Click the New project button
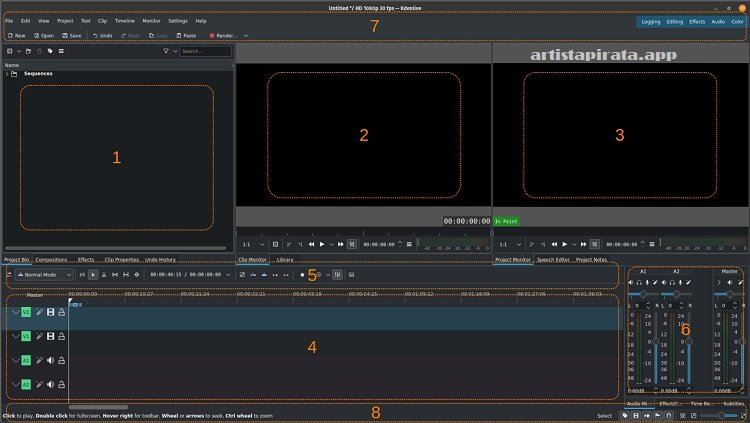750x423 pixels. coord(17,35)
